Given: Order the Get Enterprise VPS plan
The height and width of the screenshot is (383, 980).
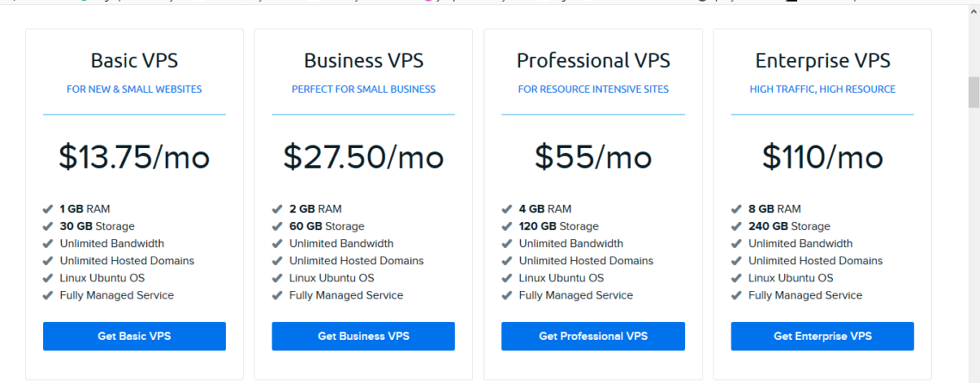Looking at the screenshot, I should (823, 336).
